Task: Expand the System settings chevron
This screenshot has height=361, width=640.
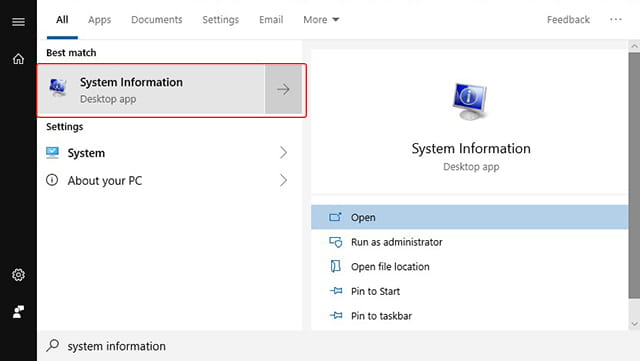Action: point(283,153)
